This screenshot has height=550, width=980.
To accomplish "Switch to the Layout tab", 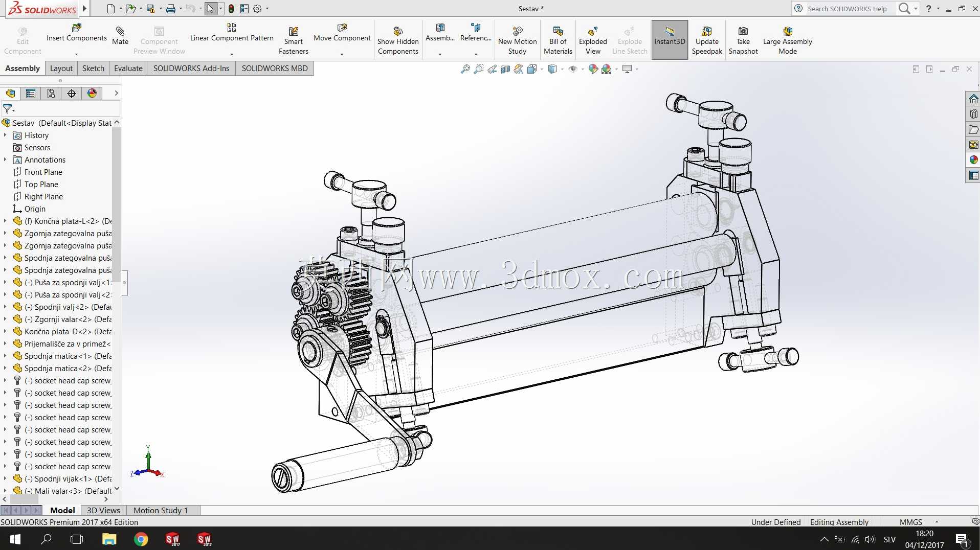I will (61, 68).
